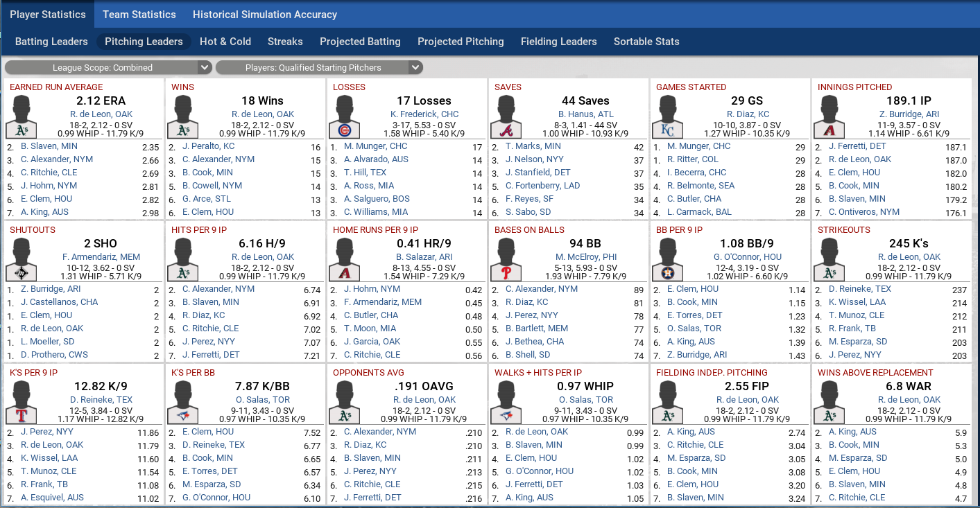The width and height of the screenshot is (980, 508).
Task: Click the ".191 OAVG" leader value
Action: tap(424, 387)
